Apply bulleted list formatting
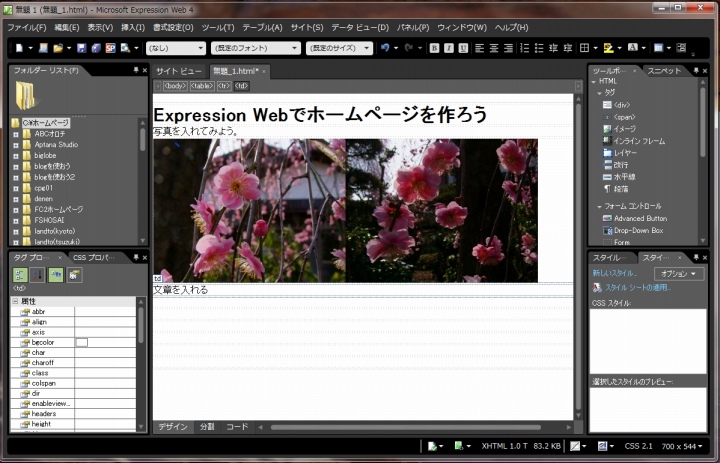Image resolution: width=720 pixels, height=463 pixels. click(x=539, y=48)
